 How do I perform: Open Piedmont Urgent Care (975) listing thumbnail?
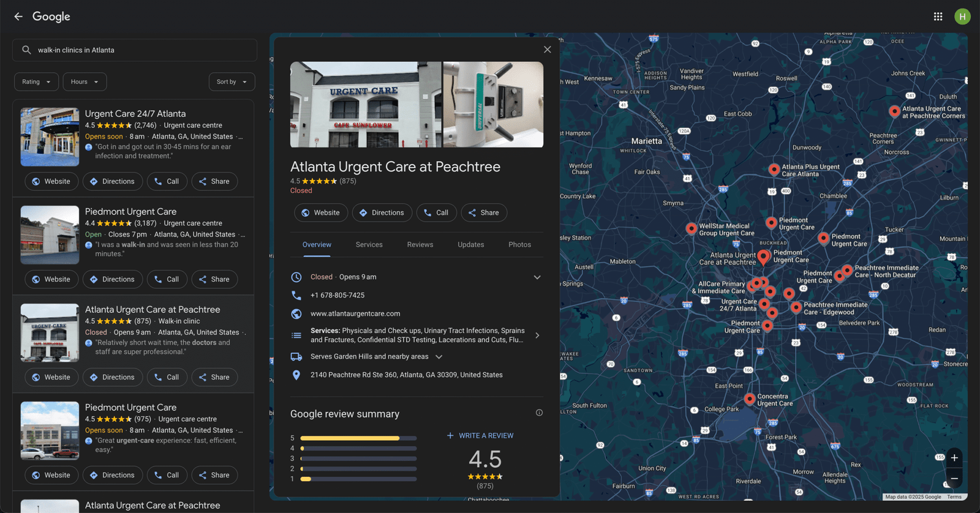click(x=50, y=431)
